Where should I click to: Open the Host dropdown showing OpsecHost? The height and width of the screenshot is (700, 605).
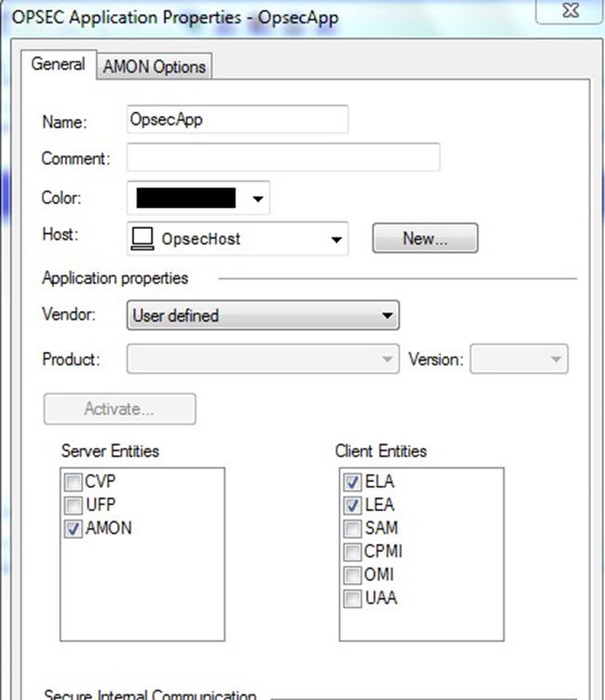[x=237, y=239]
